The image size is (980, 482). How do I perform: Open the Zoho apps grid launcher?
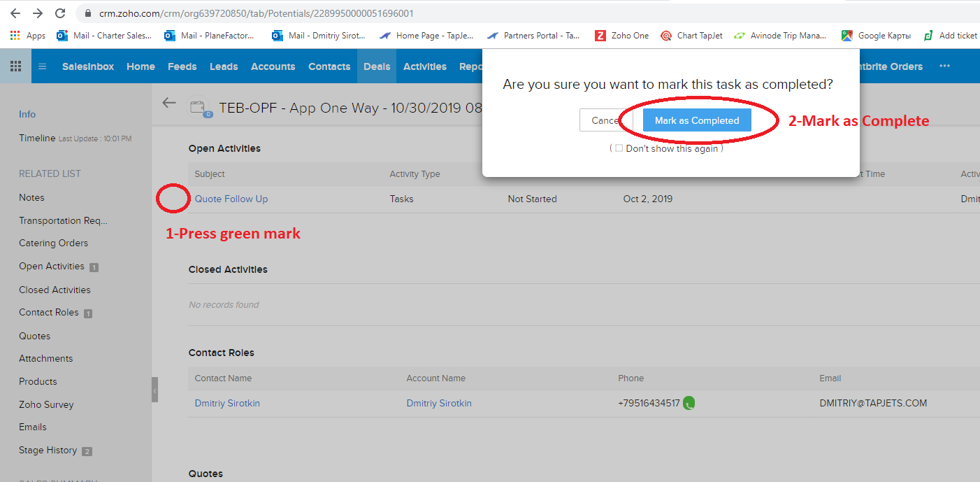(x=15, y=66)
